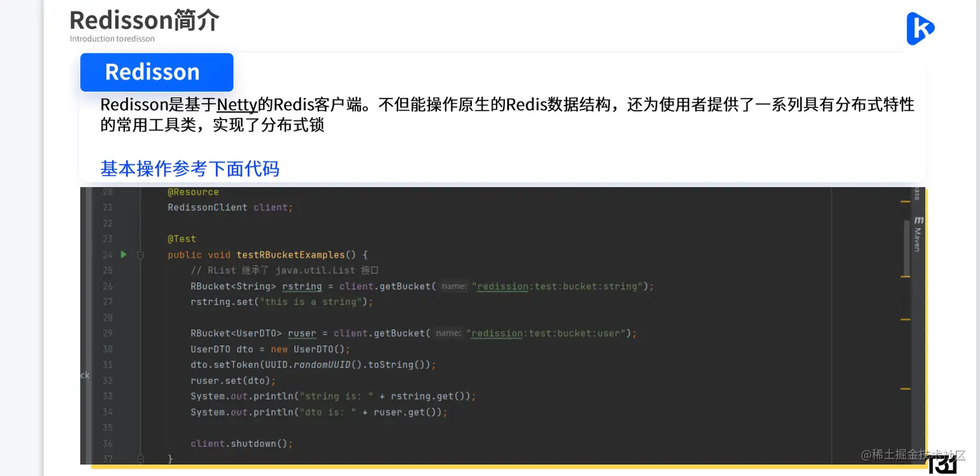The image size is (980, 476).
Task: Click the blue Juejin logo in top right
Action: [x=920, y=29]
